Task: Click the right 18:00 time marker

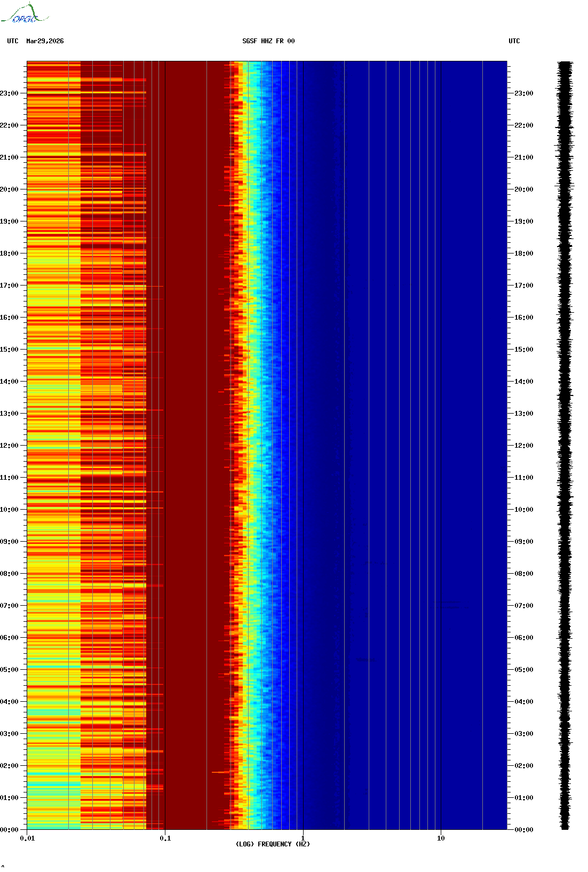Action: tap(523, 253)
